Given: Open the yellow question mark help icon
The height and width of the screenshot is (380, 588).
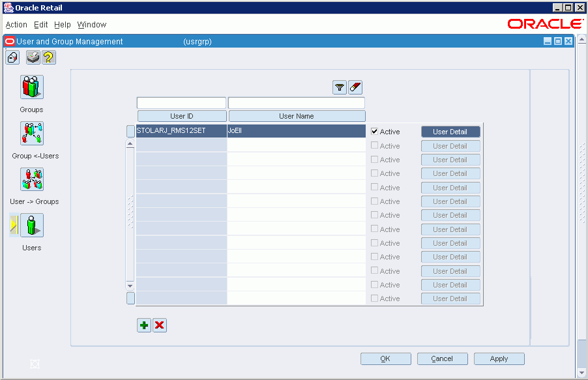Looking at the screenshot, I should point(49,57).
